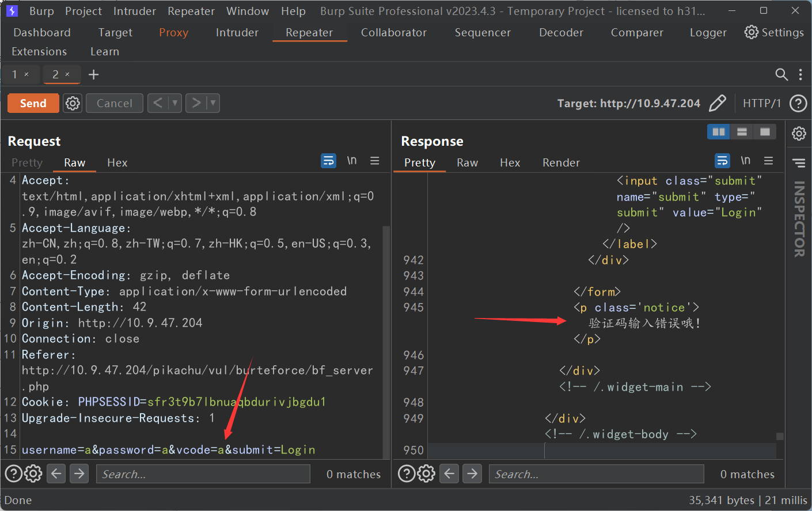Switch to the Sequencer tab
Viewport: 812px width, 511px height.
tap(483, 32)
